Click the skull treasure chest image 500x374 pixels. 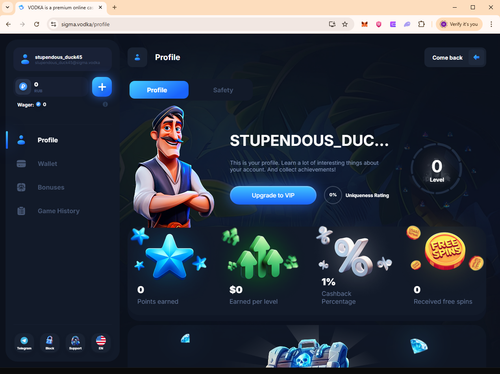click(x=308, y=353)
